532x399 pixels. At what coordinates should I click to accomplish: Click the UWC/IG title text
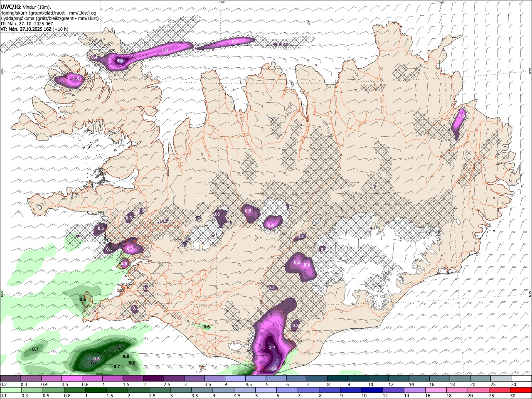(10, 6)
